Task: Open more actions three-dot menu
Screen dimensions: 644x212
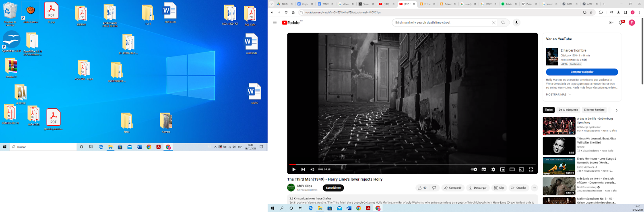Action: (x=534, y=188)
